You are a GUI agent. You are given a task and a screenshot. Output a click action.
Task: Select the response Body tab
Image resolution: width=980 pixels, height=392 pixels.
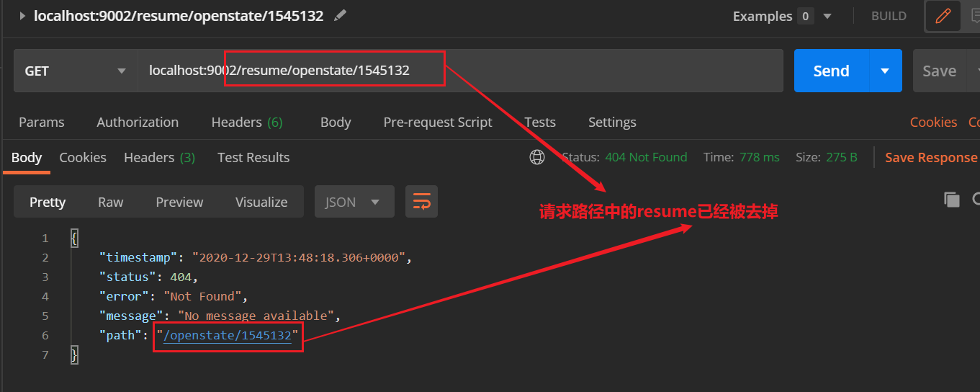27,157
